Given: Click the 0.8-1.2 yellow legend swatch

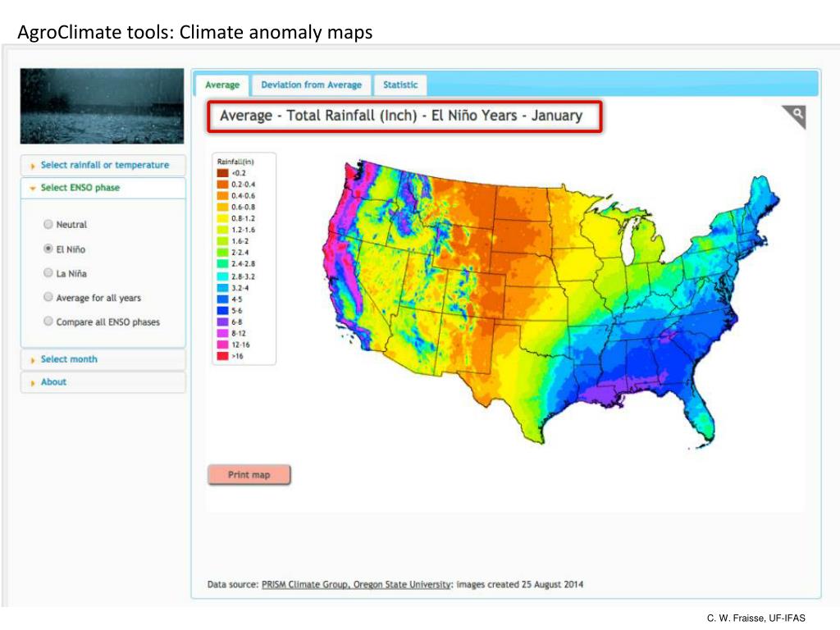Looking at the screenshot, I should click(x=223, y=218).
